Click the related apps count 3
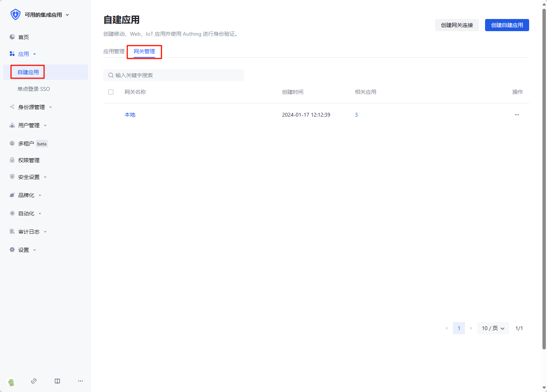 click(356, 115)
